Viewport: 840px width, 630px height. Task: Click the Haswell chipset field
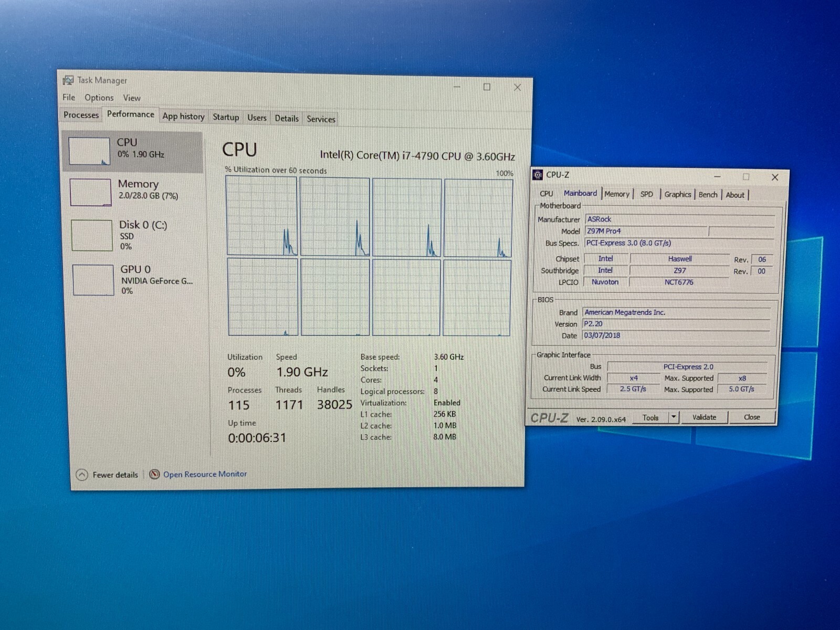679,259
